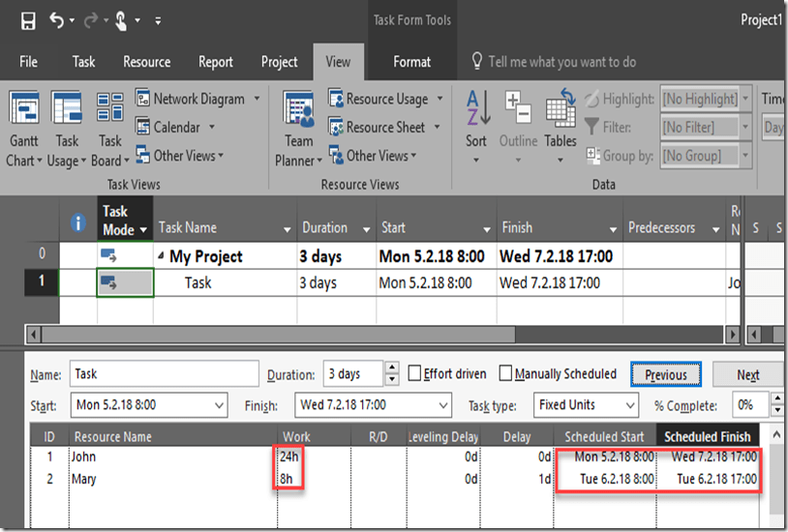
Task: Click the Resource Sheet view button
Action: [x=338, y=128]
